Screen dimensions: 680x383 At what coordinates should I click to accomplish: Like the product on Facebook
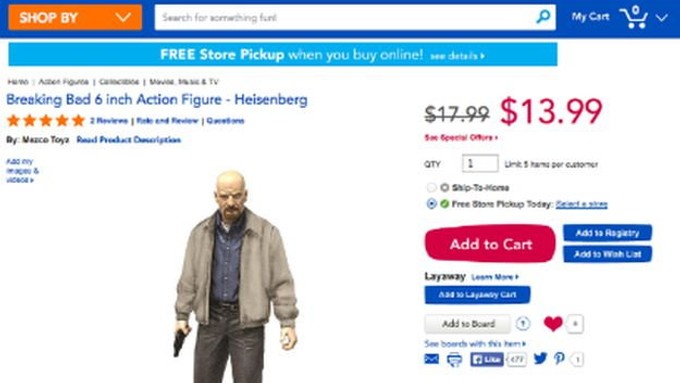487,359
